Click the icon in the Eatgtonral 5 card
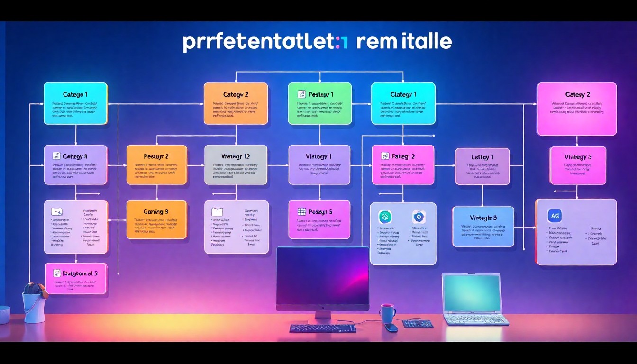637x364 pixels. (57, 273)
